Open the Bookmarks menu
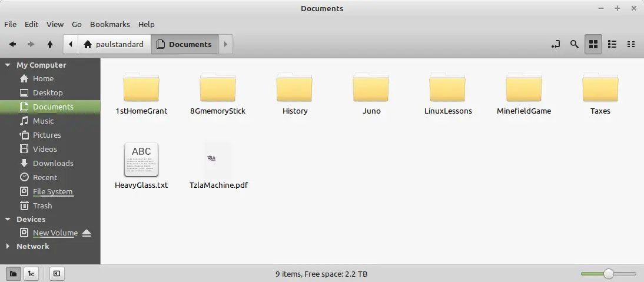This screenshot has width=644, height=282. click(110, 24)
